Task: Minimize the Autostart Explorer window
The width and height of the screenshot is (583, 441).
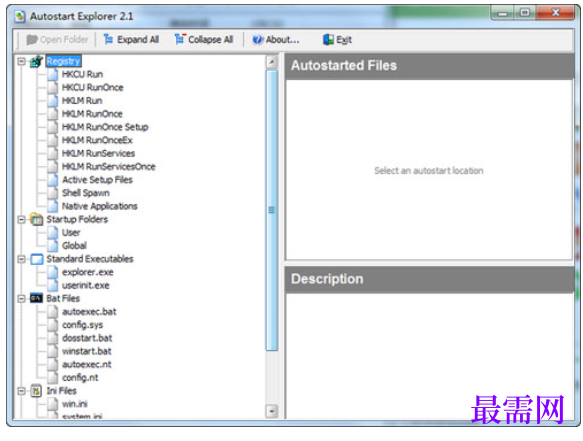Action: point(503,13)
